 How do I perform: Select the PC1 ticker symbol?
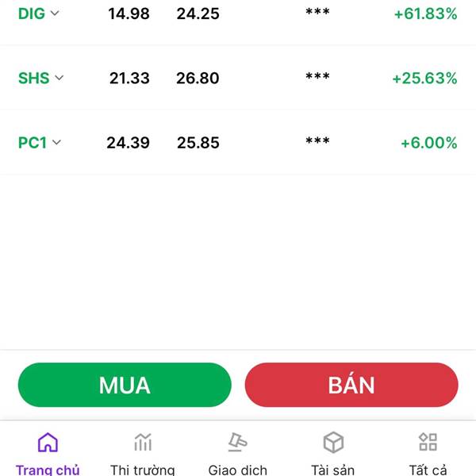33,143
